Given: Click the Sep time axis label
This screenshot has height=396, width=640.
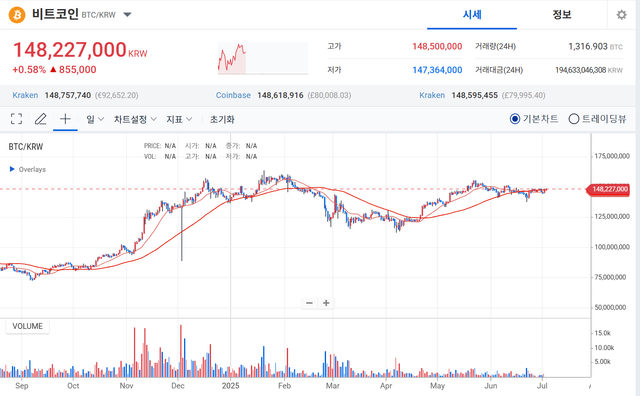Looking at the screenshot, I should [x=22, y=386].
